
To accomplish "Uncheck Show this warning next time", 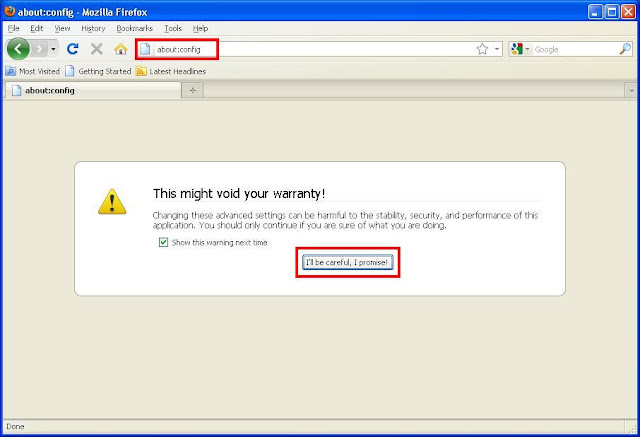I will (163, 242).
